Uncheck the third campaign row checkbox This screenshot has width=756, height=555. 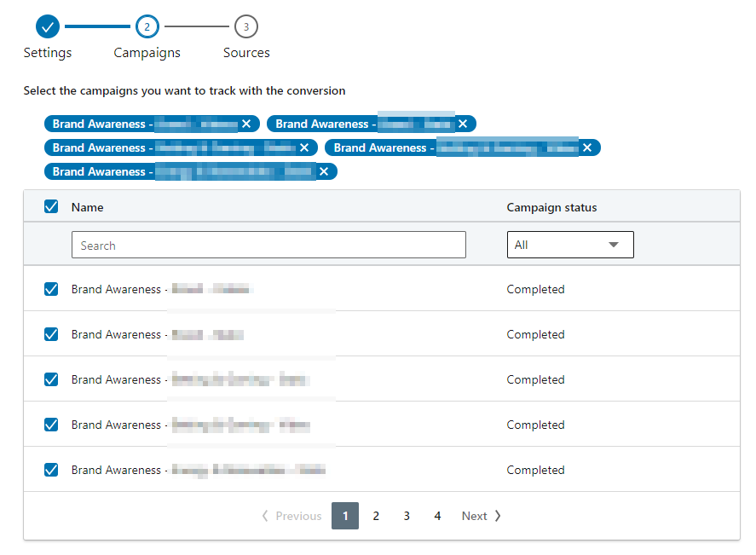[x=51, y=379]
